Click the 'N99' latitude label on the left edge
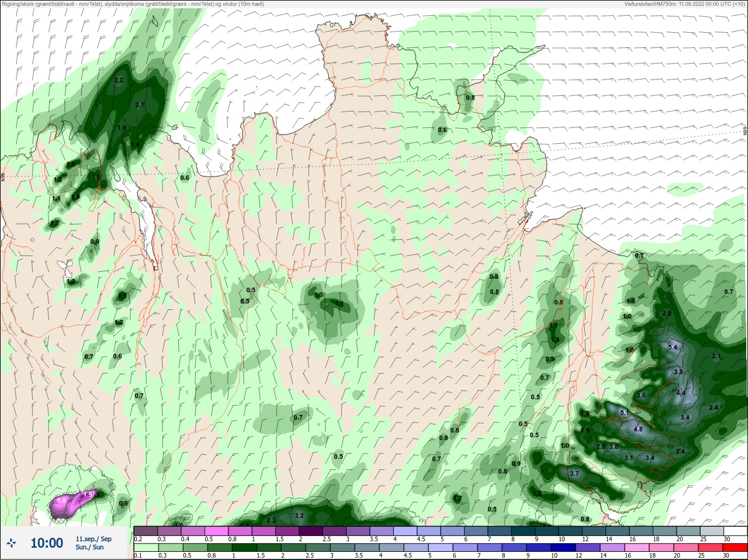This screenshot has width=748, height=560. [x=3, y=176]
